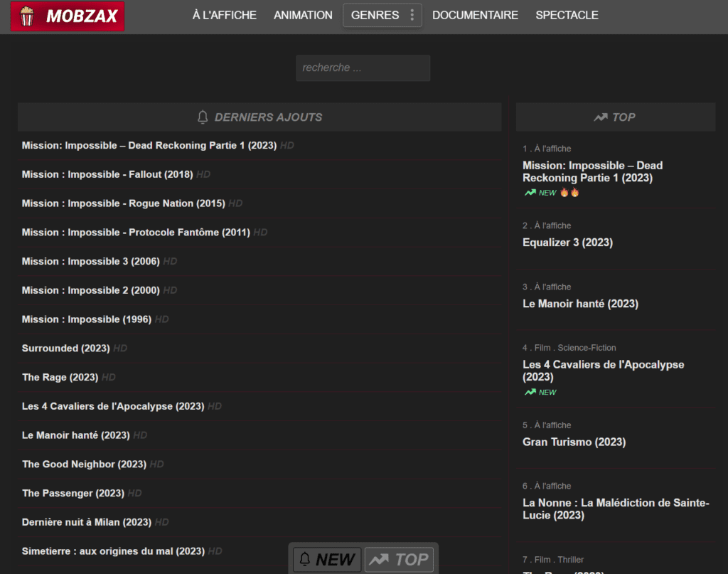Viewport: 728px width, 574px height.
Task: Open Surrounded (2023) from latest additions
Action: coord(65,349)
